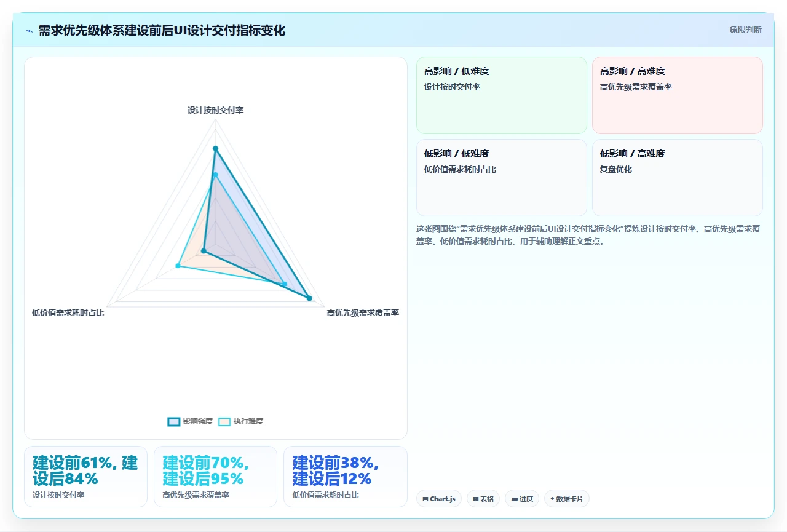Viewport: 787px width, 532px height.
Task: Toggle the 影响强度 legend item
Action: tap(190, 421)
